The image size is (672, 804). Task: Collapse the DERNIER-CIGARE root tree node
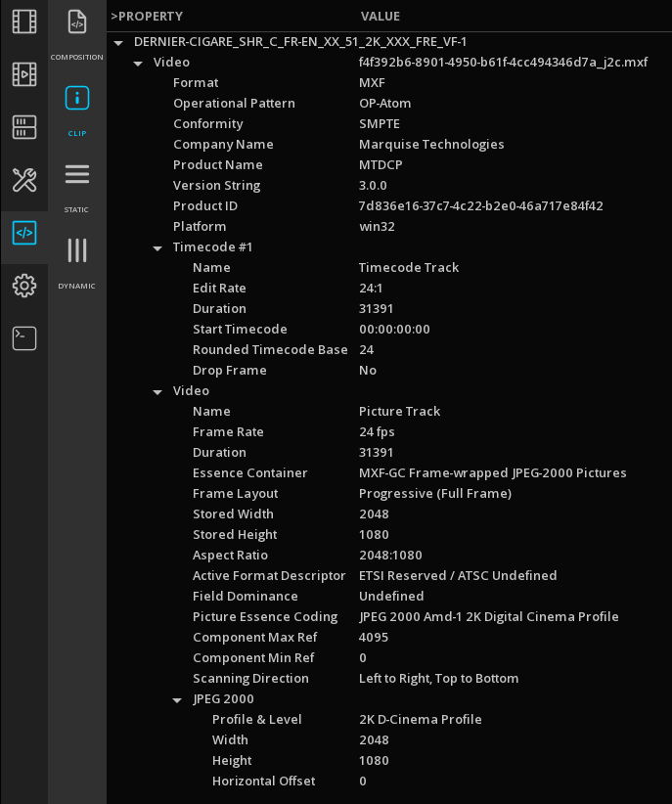click(x=118, y=43)
